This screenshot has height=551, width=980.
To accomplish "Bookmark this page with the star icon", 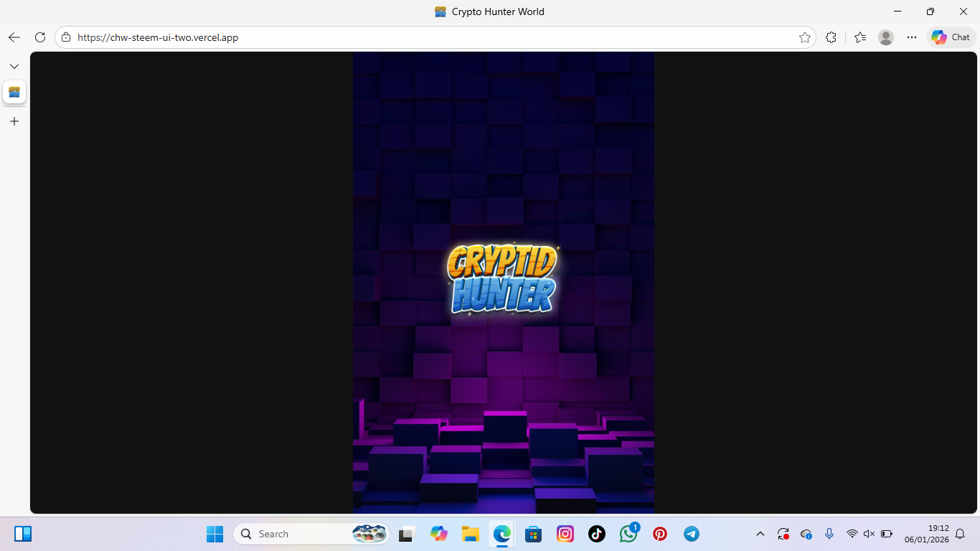I will pos(805,37).
